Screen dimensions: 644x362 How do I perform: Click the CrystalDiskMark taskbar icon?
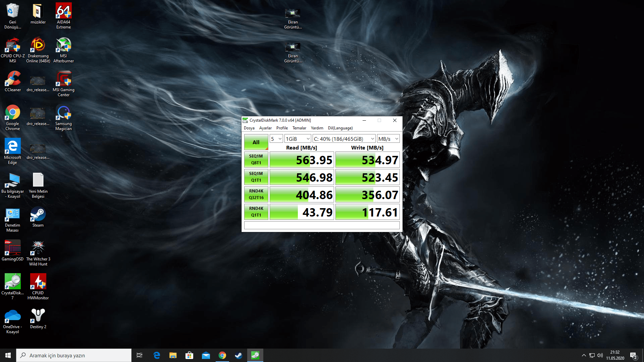pos(255,355)
